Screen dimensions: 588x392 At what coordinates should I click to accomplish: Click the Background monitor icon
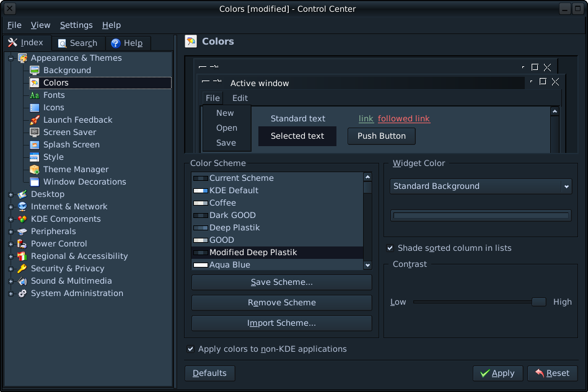[35, 70]
